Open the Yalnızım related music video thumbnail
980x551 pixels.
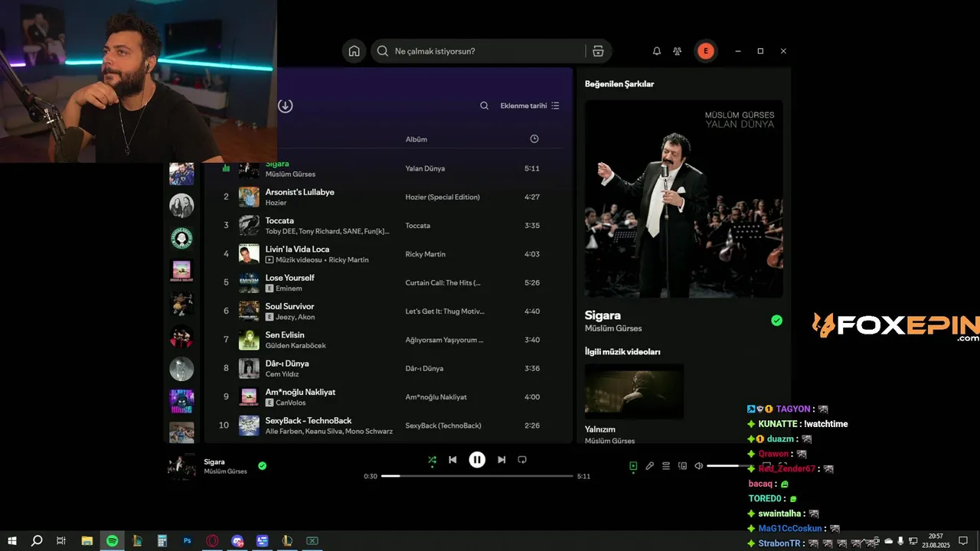(x=634, y=391)
